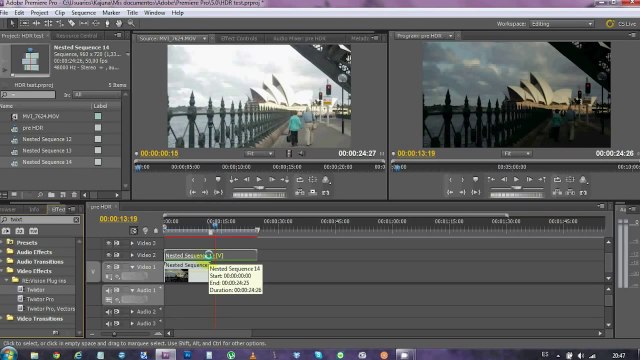Toggle Video 2 track visibility eye
The height and width of the screenshot is (360, 640).
coord(109,255)
